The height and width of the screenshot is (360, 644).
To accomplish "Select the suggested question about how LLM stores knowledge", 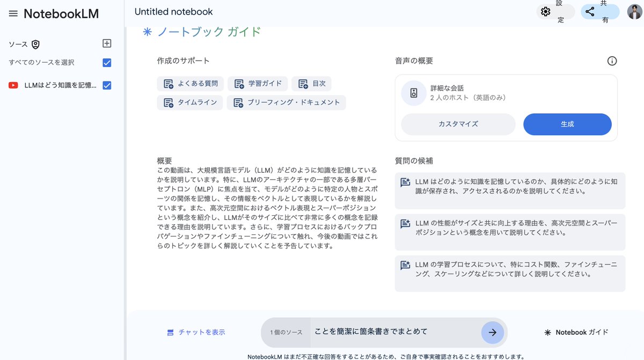I will tap(510, 190).
